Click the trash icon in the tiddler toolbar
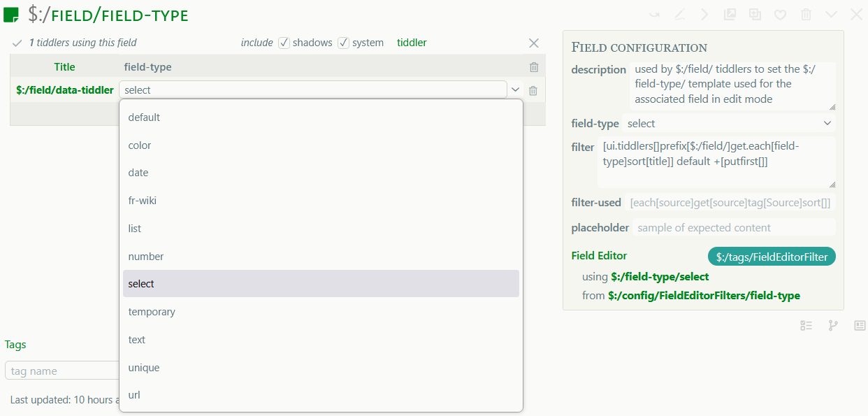Image resolution: width=868 pixels, height=416 pixels. (x=806, y=15)
